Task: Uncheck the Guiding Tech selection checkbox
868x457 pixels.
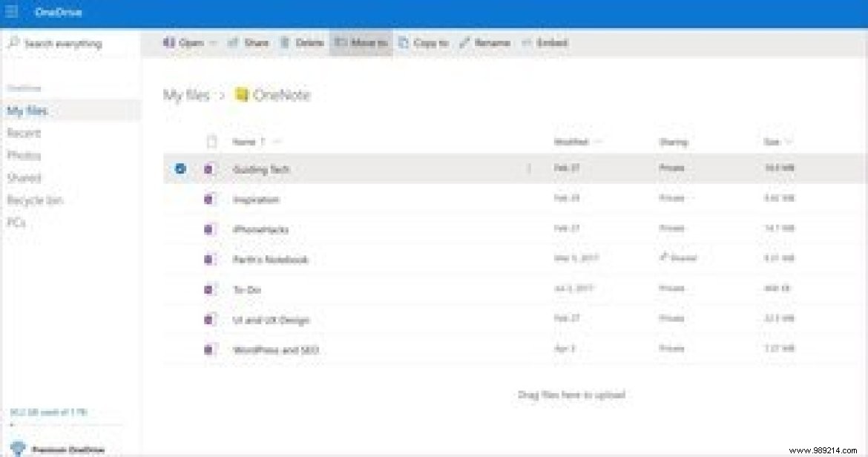Action: click(x=180, y=168)
